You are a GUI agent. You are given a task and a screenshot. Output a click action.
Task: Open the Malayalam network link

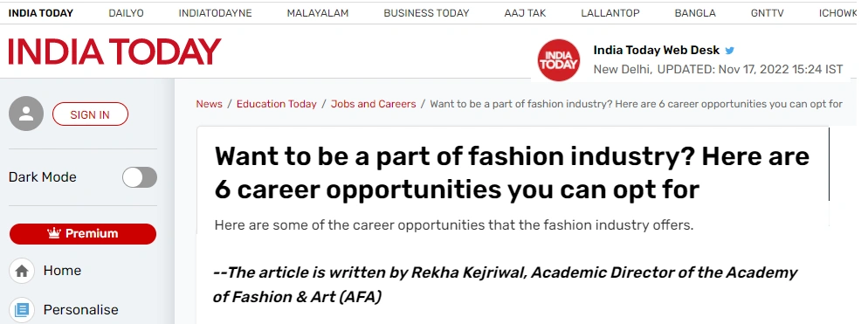coord(318,13)
